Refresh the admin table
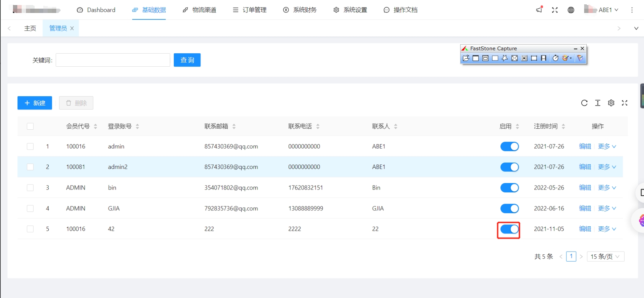 (x=585, y=103)
